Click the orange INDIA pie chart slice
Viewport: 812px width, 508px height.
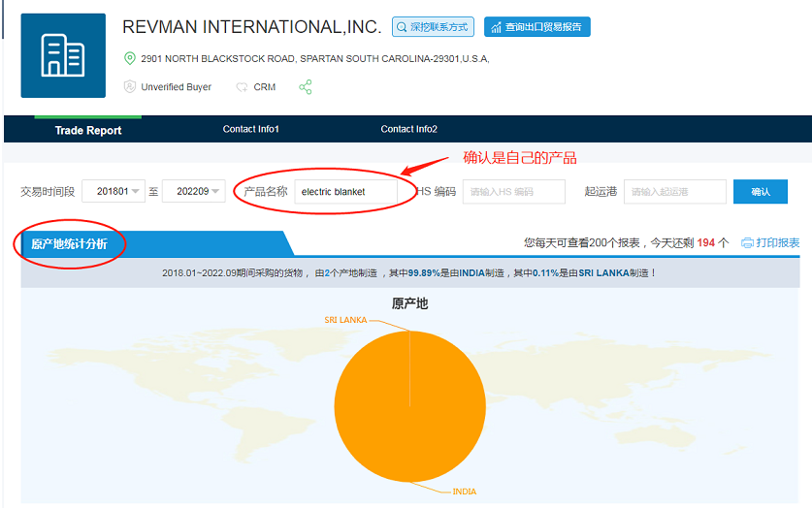point(410,406)
